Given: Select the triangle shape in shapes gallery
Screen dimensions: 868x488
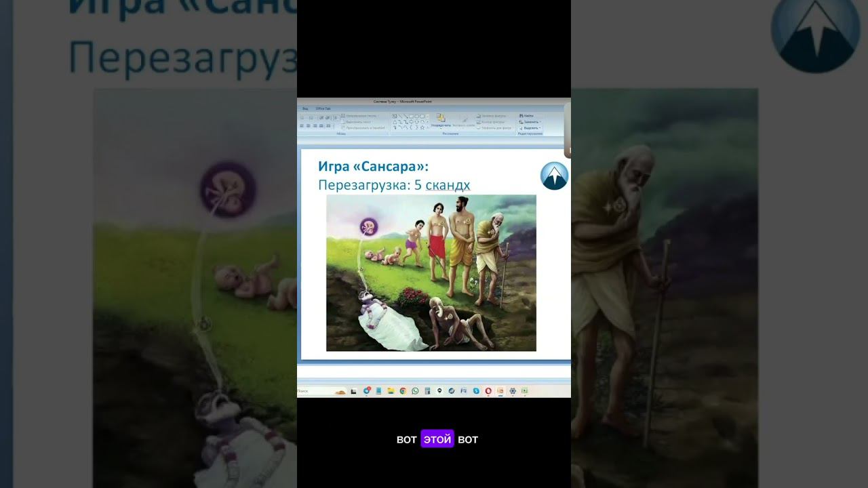Looking at the screenshot, I should pyautogui.click(x=395, y=122).
